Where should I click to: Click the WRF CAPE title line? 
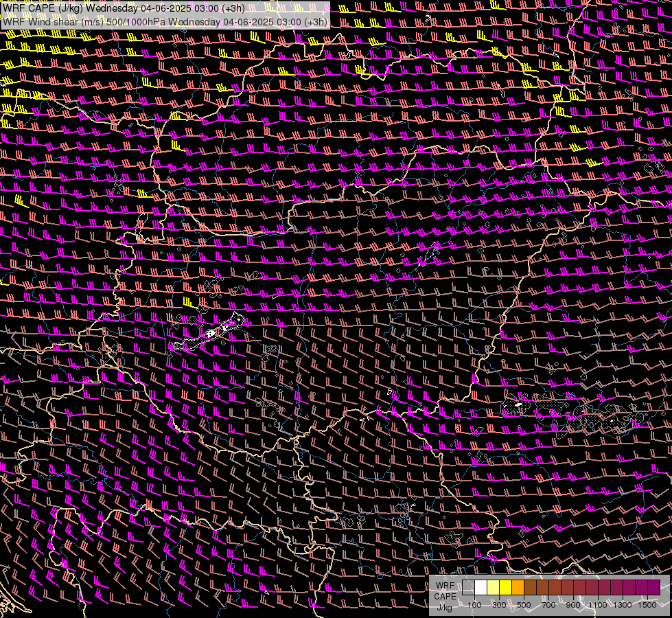click(124, 8)
